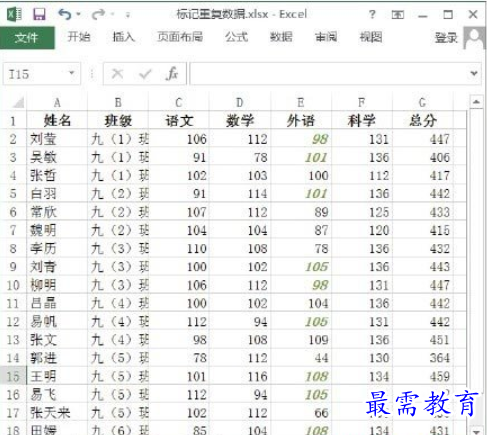Click the user account avatar

[475, 38]
